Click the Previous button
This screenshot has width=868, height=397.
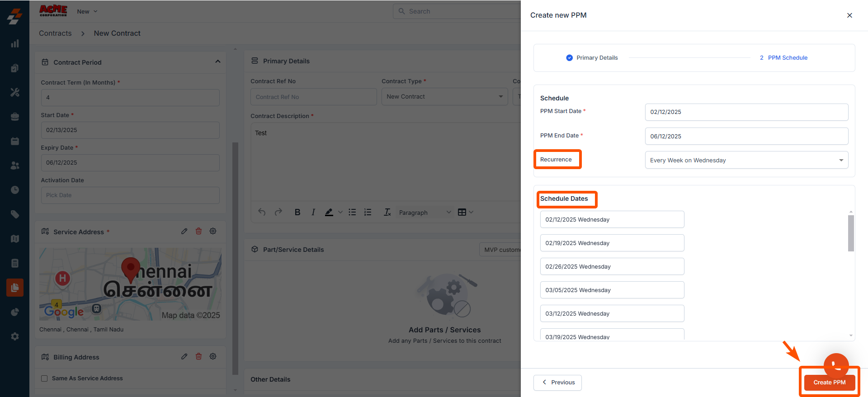click(x=557, y=383)
